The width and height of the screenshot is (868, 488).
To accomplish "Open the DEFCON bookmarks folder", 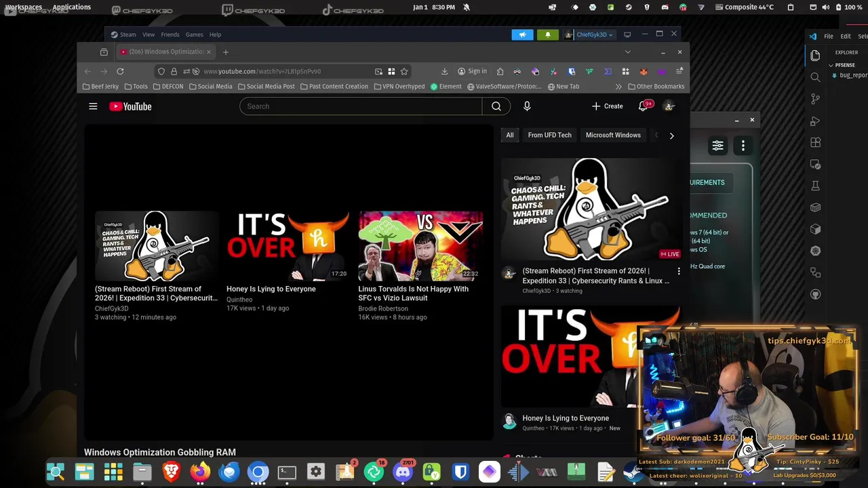I will (x=167, y=87).
